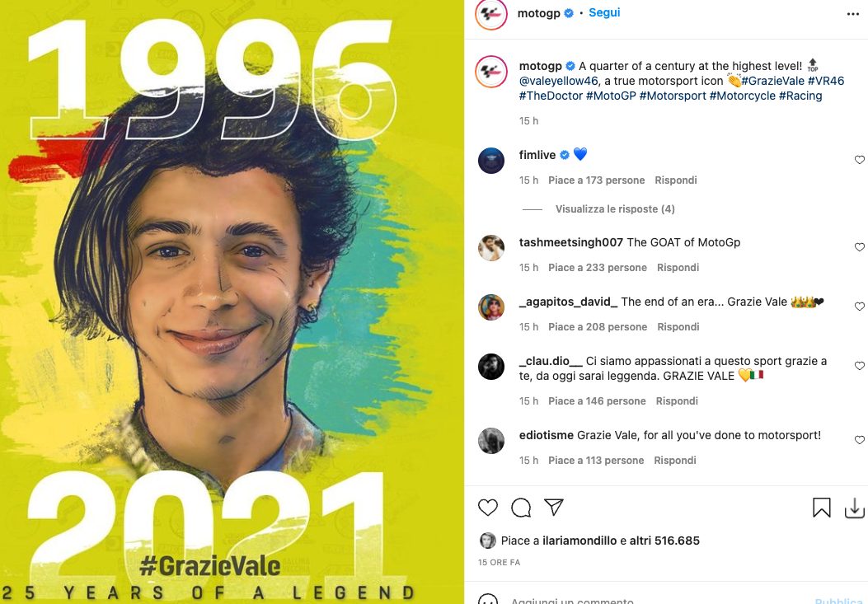Open the #GrazieVale hashtag link

772,81
